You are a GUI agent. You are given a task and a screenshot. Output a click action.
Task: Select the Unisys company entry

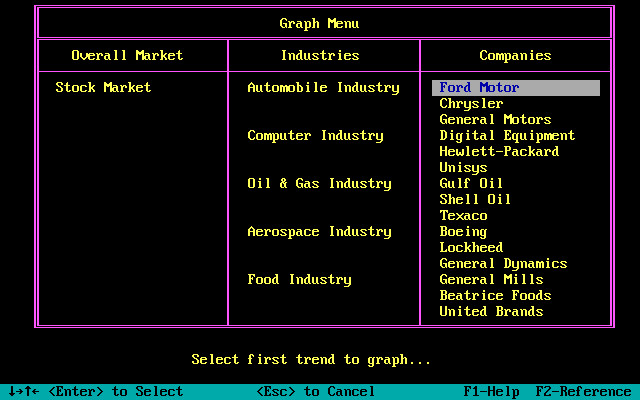tap(463, 168)
